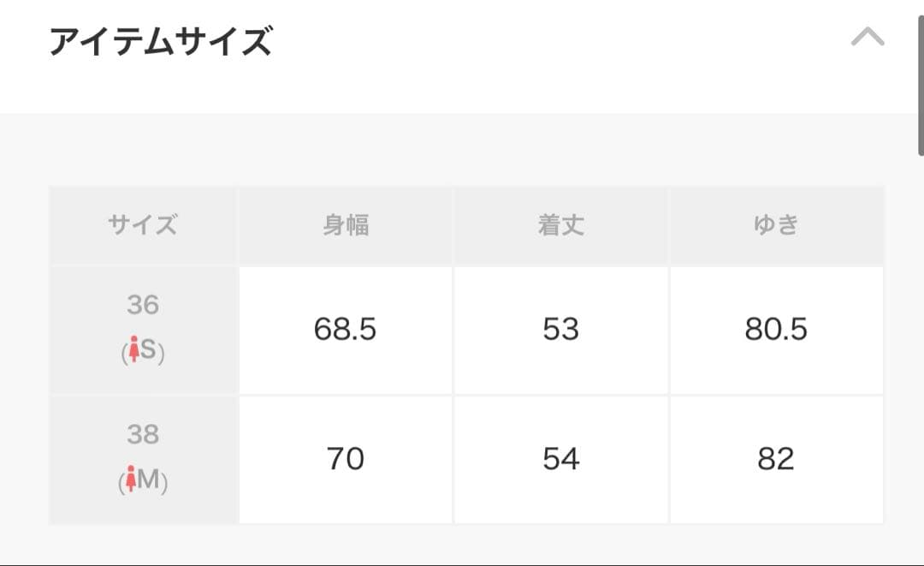Click the ゆき column header
924x566 pixels.
[x=776, y=225]
